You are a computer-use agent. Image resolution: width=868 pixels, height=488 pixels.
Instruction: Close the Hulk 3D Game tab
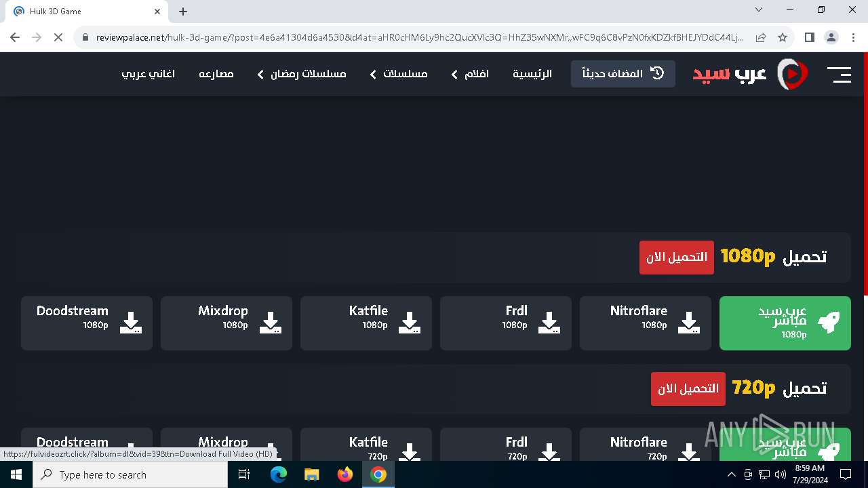click(157, 11)
